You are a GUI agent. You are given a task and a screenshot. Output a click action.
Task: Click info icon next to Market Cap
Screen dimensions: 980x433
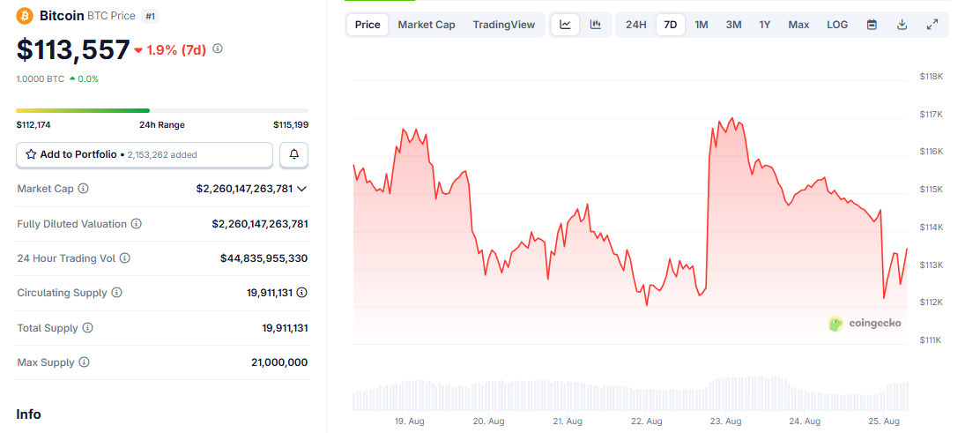(x=83, y=189)
